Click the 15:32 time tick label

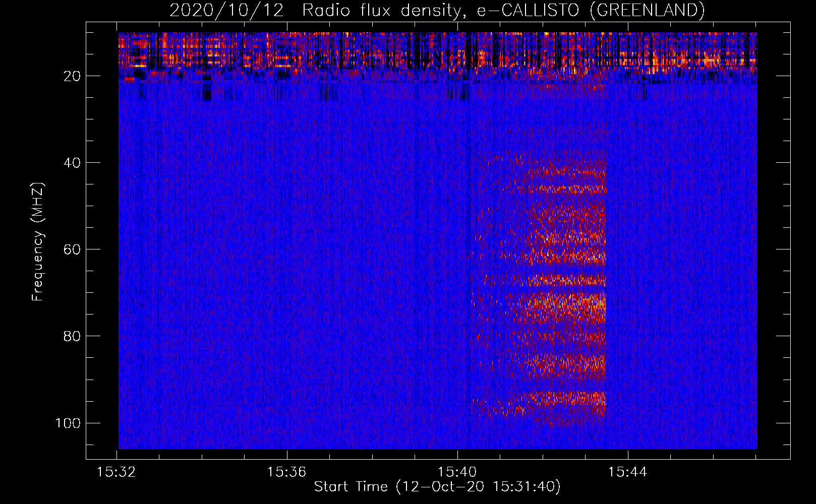pyautogui.click(x=116, y=472)
